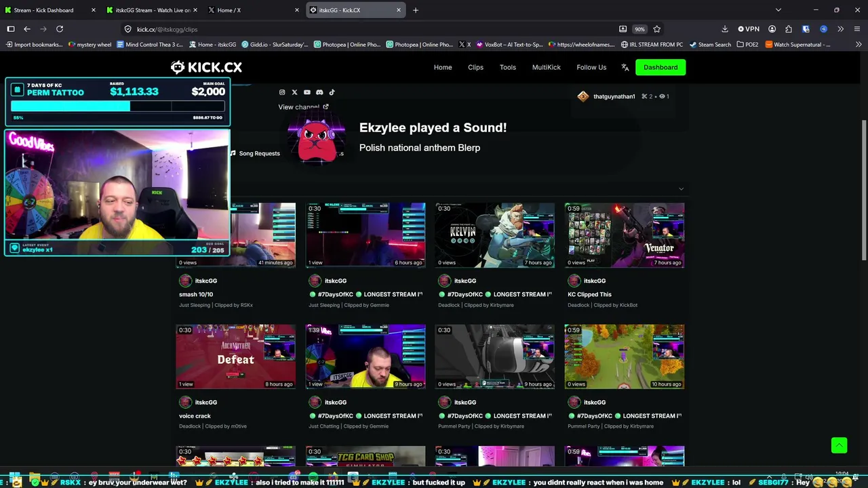This screenshot has width=868, height=488.
Task: Open the X social icon under the header
Action: coord(294,92)
